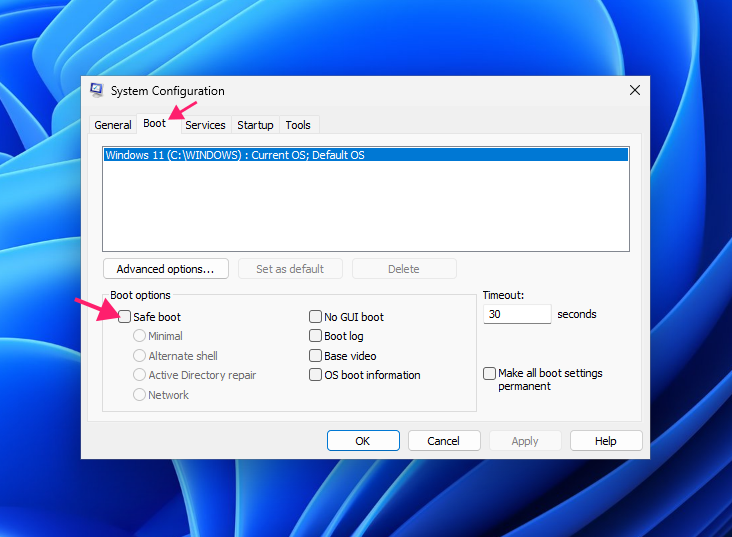The width and height of the screenshot is (732, 537).
Task: Click the Delete button
Action: point(404,269)
